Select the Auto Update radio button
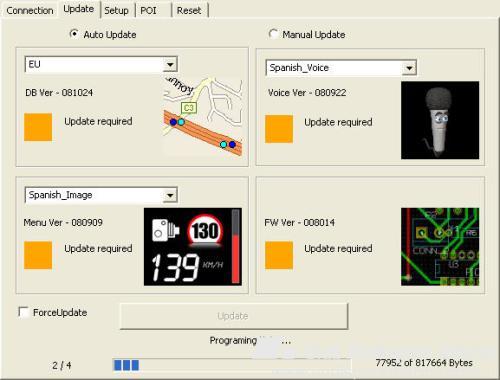 pos(74,34)
